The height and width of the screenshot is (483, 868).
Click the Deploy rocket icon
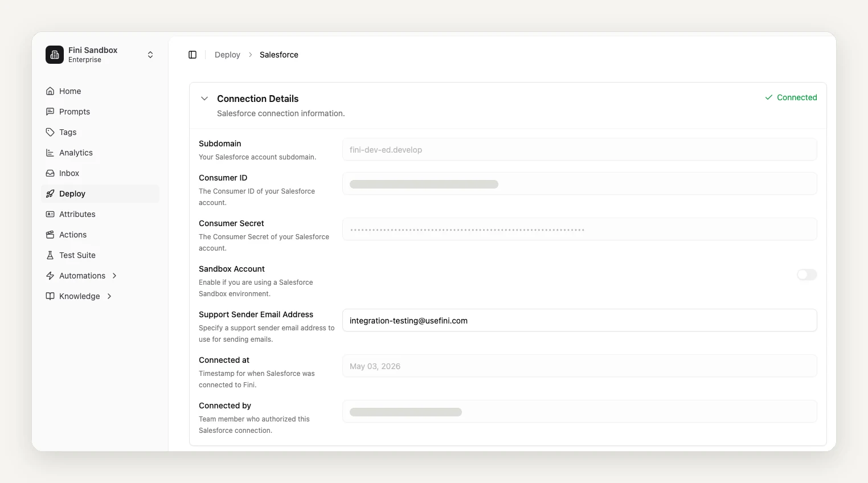[50, 194]
